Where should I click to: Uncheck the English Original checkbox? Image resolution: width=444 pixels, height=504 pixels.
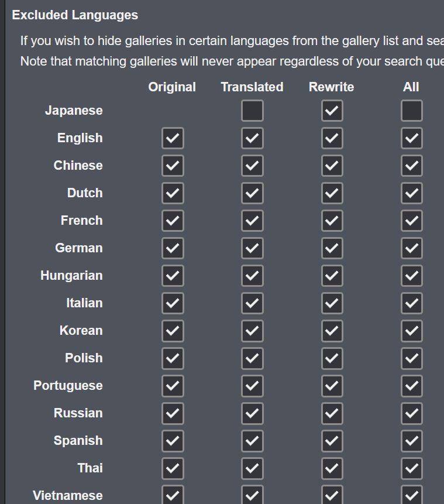click(x=173, y=138)
